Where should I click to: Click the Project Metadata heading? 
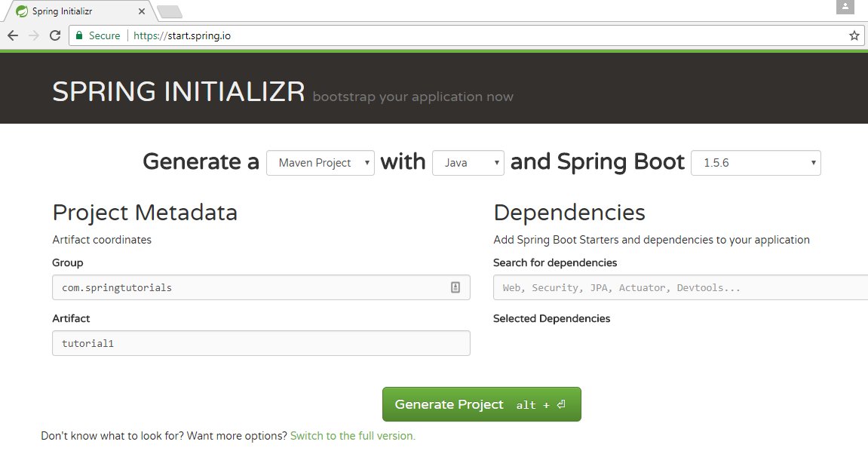click(145, 213)
